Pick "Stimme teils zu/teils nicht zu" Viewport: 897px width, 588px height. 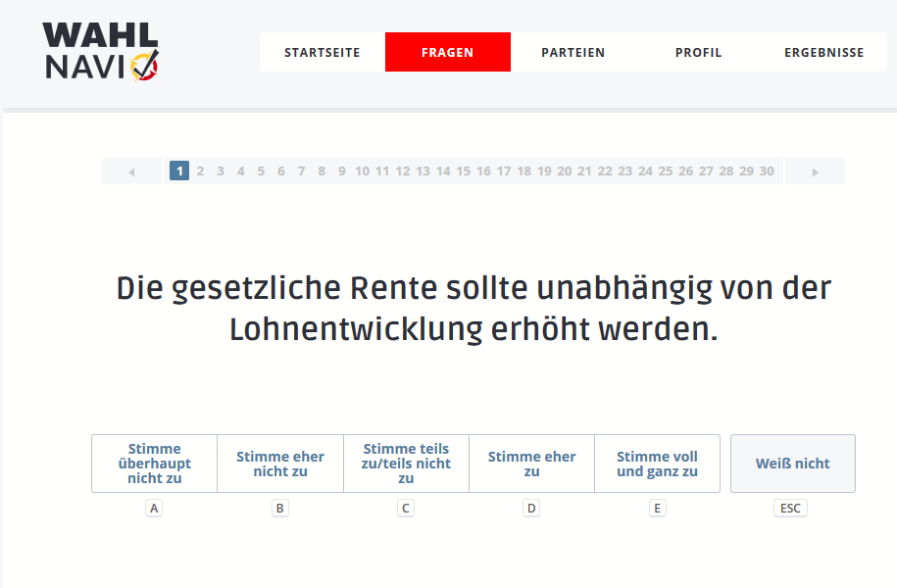406,464
